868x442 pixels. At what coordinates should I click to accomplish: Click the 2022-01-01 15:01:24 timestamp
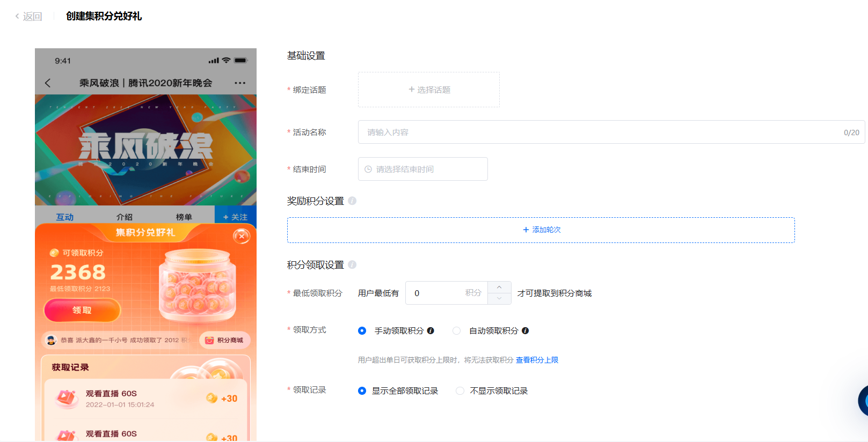pos(120,404)
